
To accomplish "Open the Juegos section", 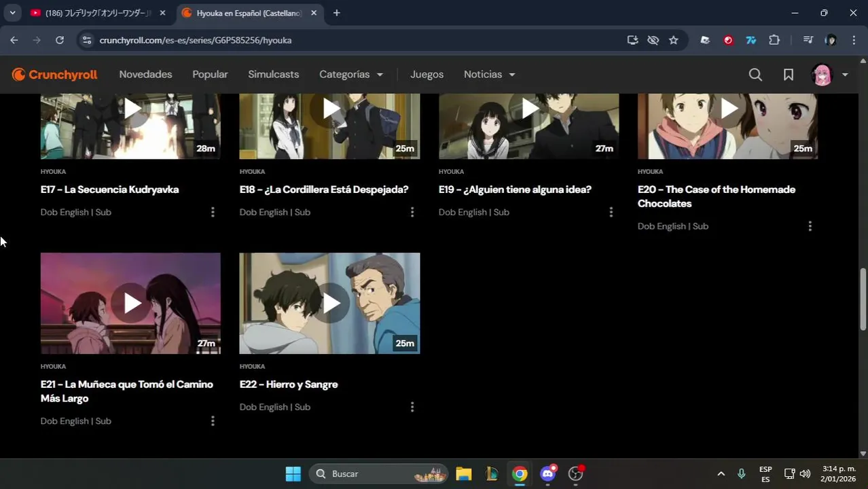I will pyautogui.click(x=427, y=75).
